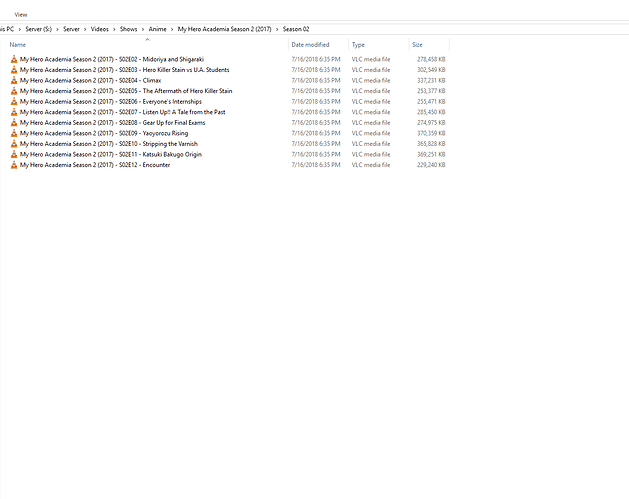This screenshot has width=629, height=499.
Task: Click VLC icon of S02E12 Encounter
Action: [14, 165]
